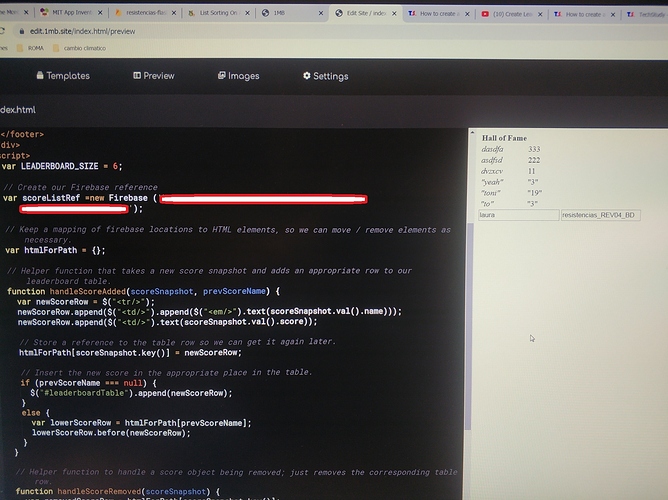The image size is (668, 500).
Task: Close the resistencias-flas tab
Action: click(x=174, y=13)
